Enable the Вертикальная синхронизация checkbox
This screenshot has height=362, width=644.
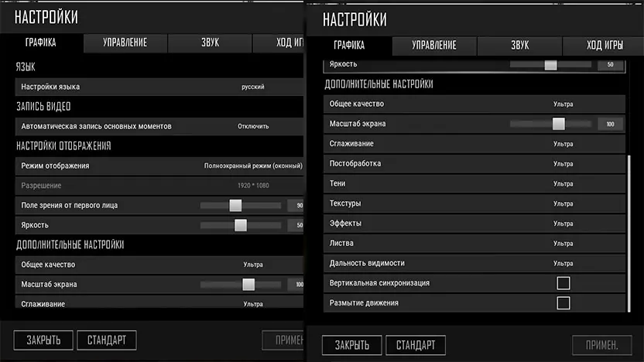coord(563,283)
